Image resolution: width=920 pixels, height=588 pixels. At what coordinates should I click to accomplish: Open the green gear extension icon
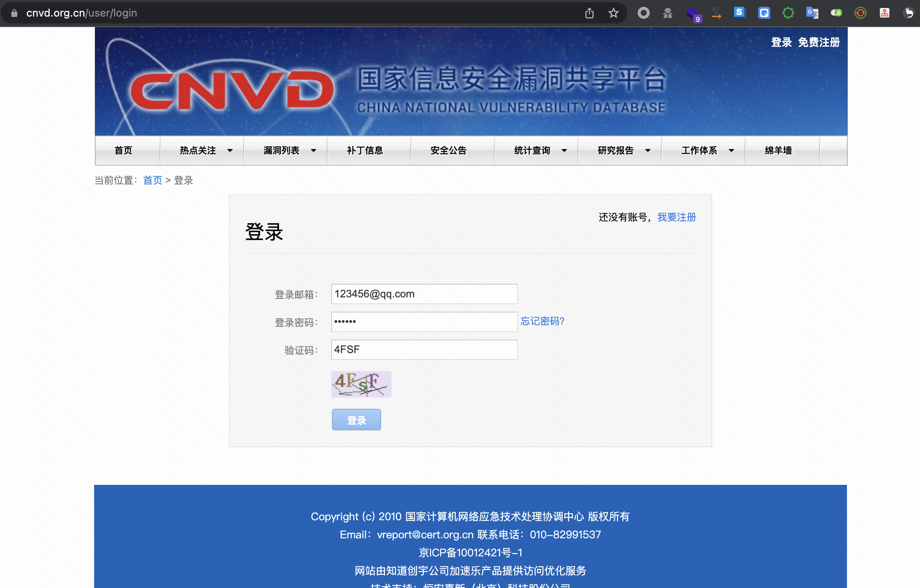788,13
